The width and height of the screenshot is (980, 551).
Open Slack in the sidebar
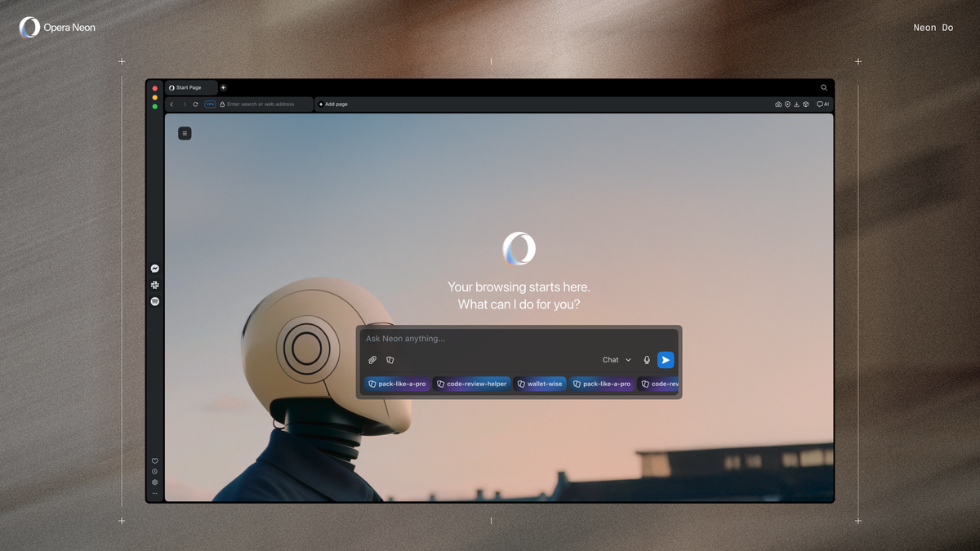[155, 285]
